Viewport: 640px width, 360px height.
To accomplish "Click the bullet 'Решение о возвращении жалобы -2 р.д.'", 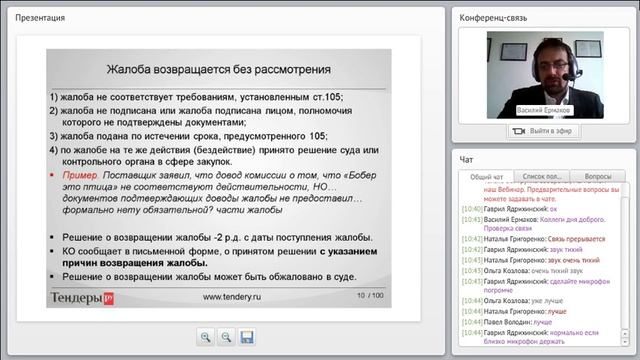I will click(x=217, y=238).
